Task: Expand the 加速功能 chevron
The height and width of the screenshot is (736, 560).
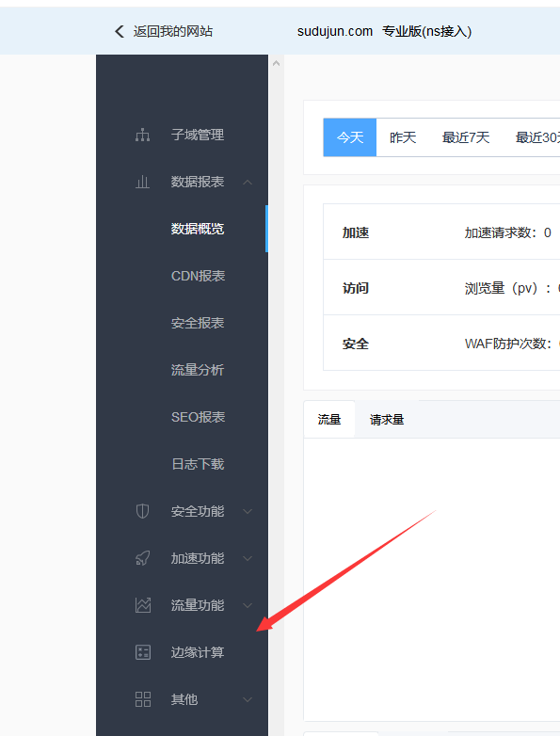Action: 248,558
